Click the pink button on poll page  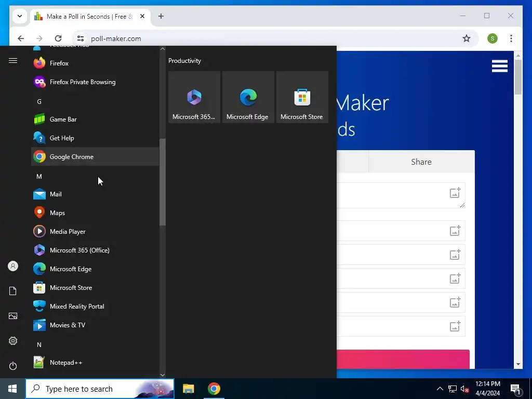tap(403, 360)
